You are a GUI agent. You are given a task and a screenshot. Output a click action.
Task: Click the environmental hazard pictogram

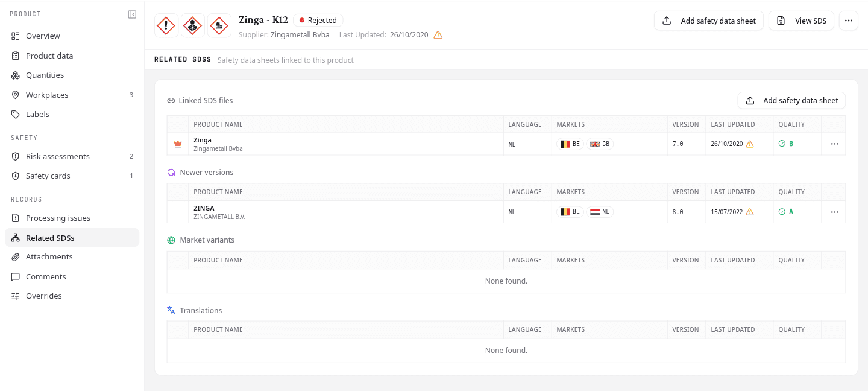tap(219, 26)
